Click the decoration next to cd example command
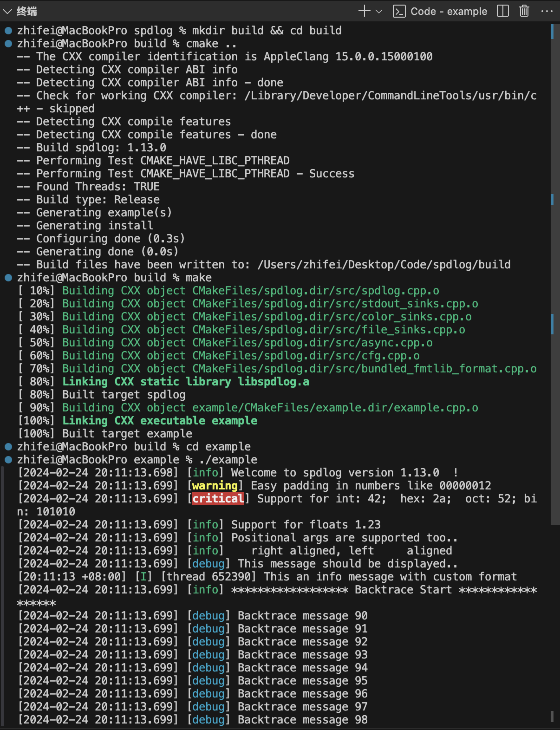Viewport: 560px width, 730px height. click(8, 446)
